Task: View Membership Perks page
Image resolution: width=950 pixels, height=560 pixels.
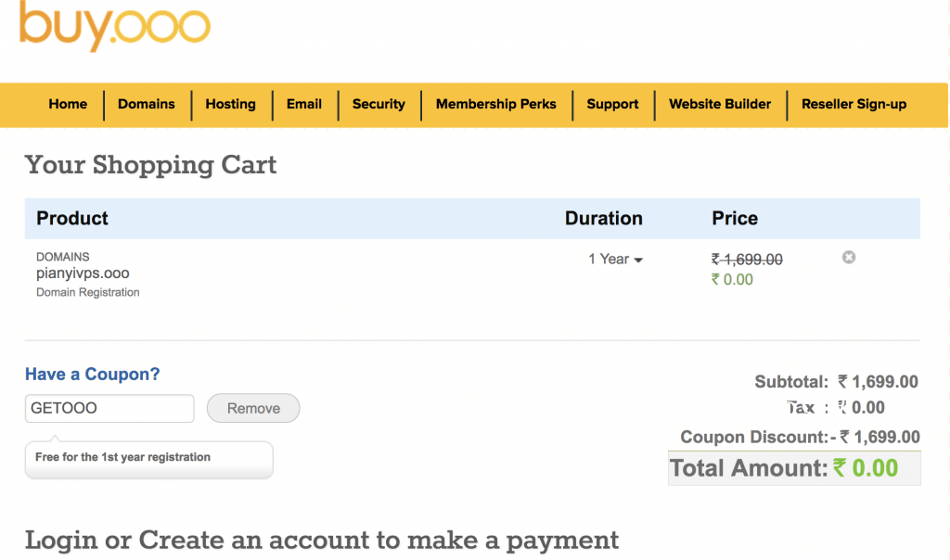Action: coord(496,104)
